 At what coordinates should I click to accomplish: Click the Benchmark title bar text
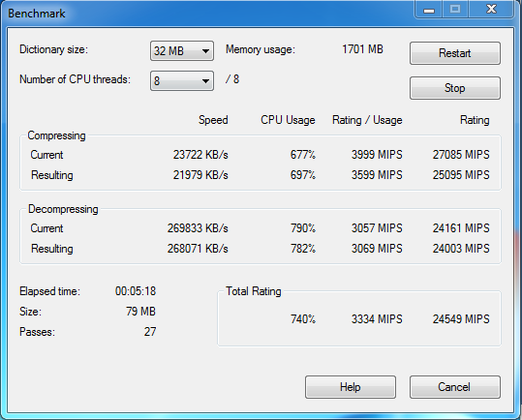click(37, 14)
